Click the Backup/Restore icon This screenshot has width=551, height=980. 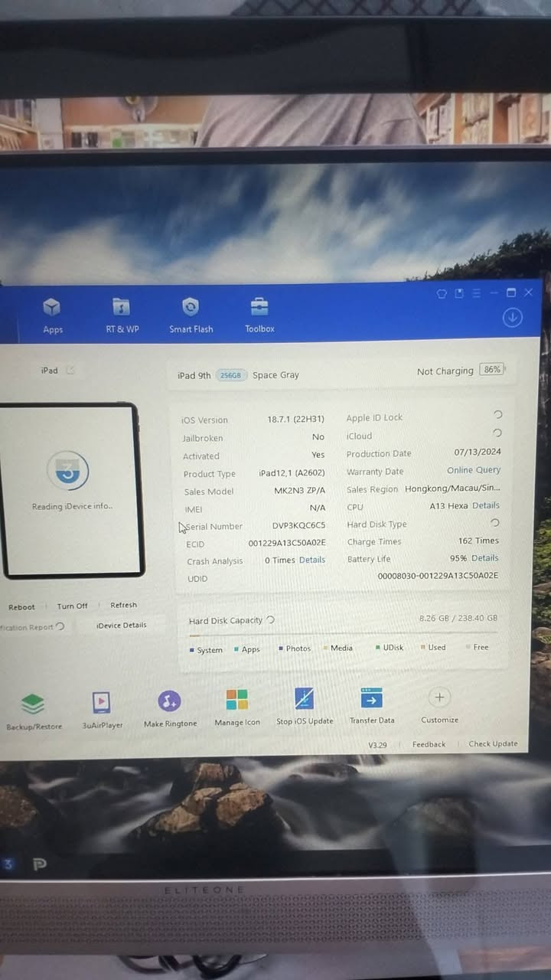point(33,704)
